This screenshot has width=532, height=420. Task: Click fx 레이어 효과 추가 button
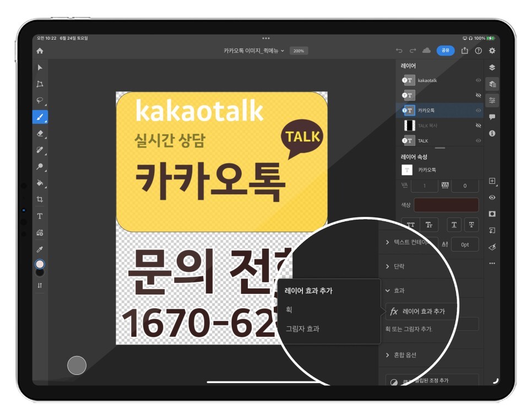click(421, 311)
